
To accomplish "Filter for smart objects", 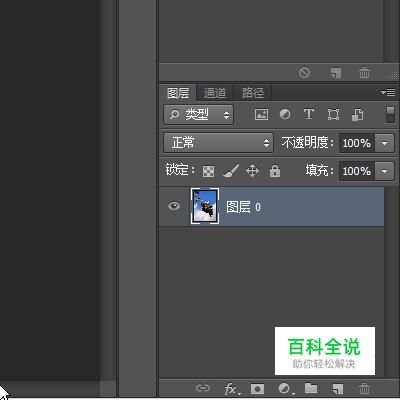I will pyautogui.click(x=357, y=115).
